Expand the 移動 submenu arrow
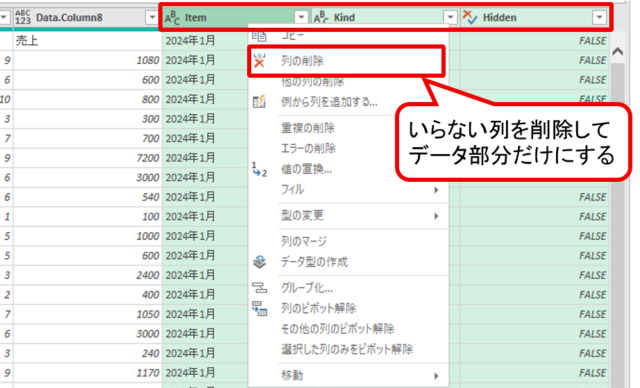 pyautogui.click(x=436, y=376)
